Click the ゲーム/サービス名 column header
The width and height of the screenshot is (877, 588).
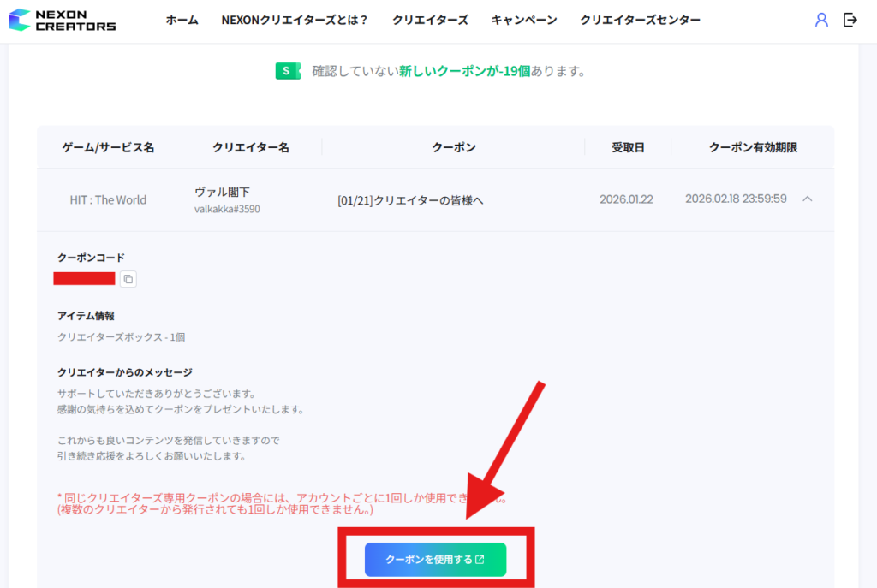108,147
